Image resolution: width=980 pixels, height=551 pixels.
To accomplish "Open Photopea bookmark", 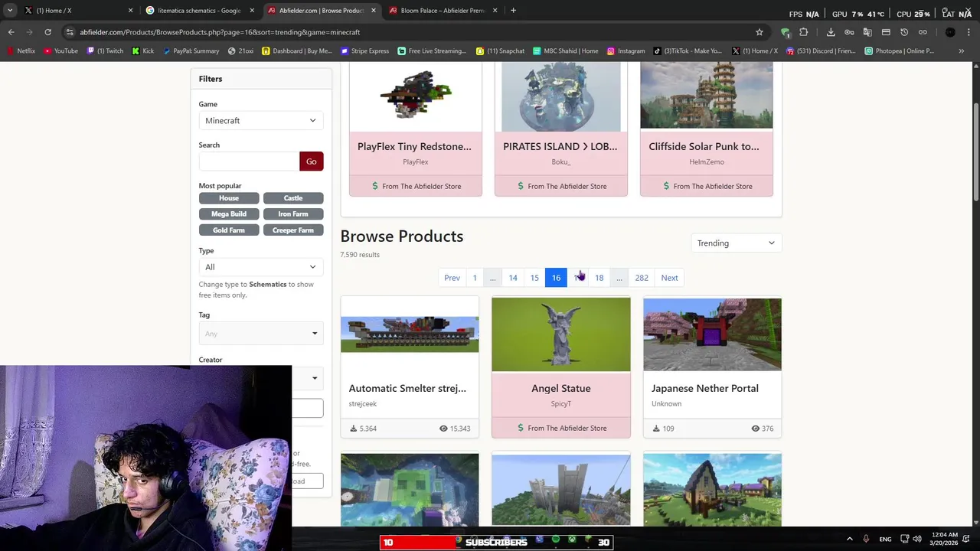I will (899, 51).
